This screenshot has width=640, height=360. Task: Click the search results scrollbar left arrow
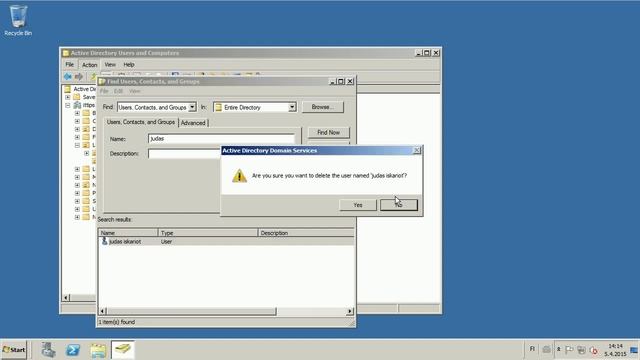tap(103, 311)
